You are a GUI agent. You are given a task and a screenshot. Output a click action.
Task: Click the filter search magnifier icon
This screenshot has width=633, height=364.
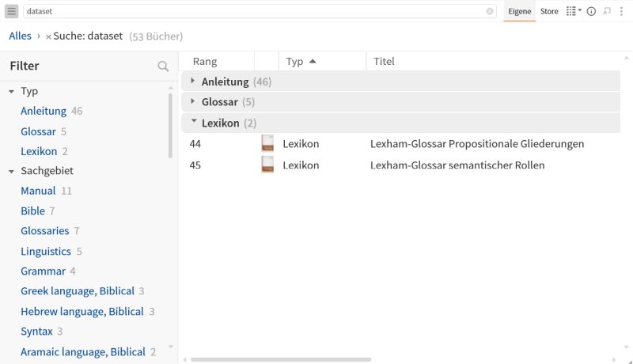pyautogui.click(x=163, y=66)
